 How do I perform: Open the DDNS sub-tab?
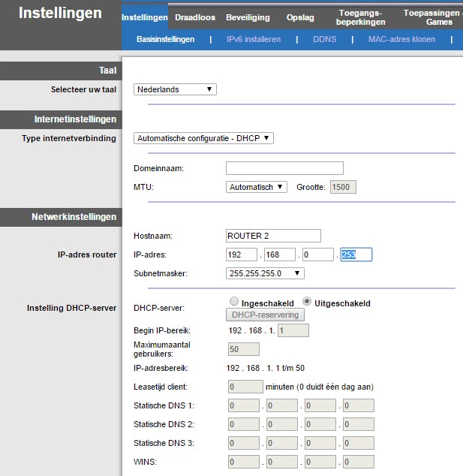(325, 39)
